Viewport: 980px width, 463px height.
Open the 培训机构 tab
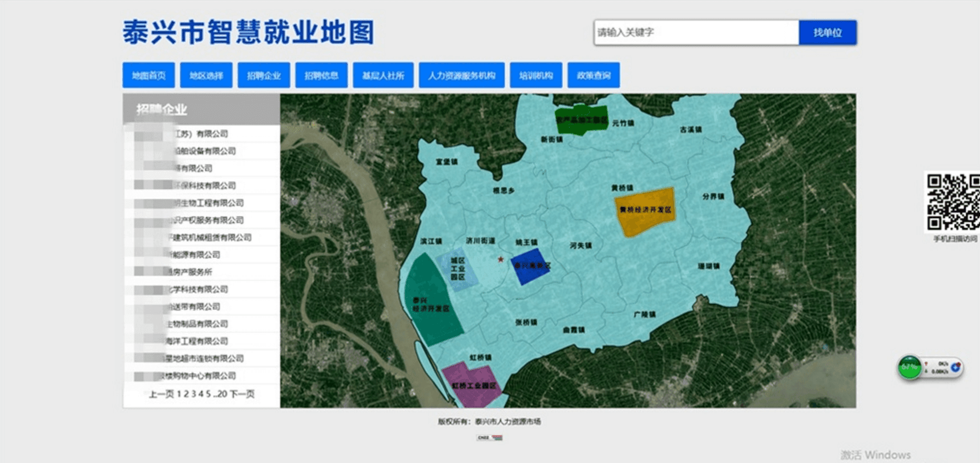535,75
